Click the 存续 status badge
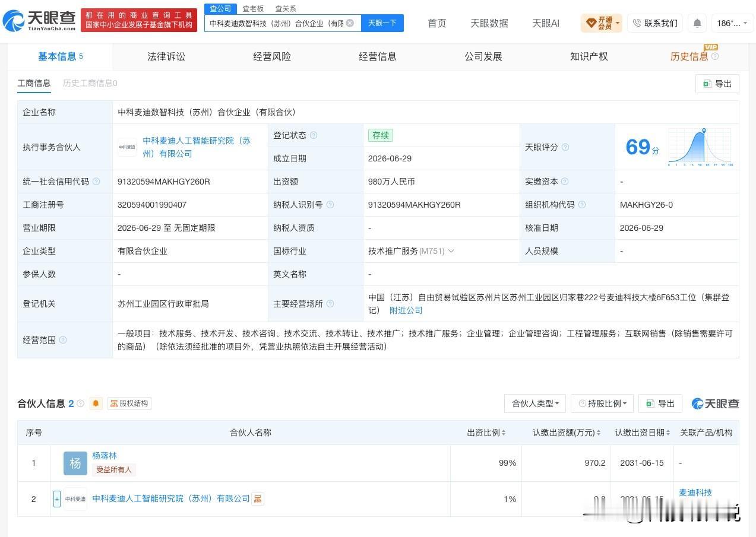Screen dimensions: 756x537 [381, 135]
